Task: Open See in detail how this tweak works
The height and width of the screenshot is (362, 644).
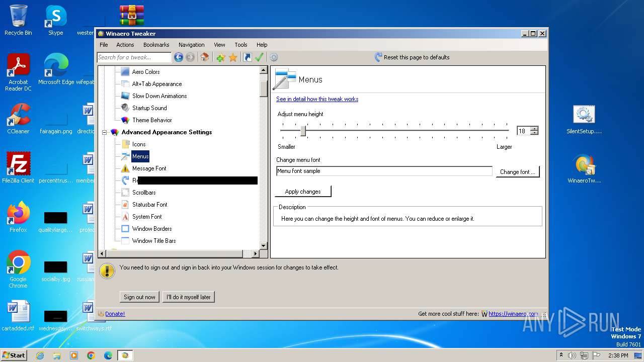Action: pyautogui.click(x=317, y=99)
